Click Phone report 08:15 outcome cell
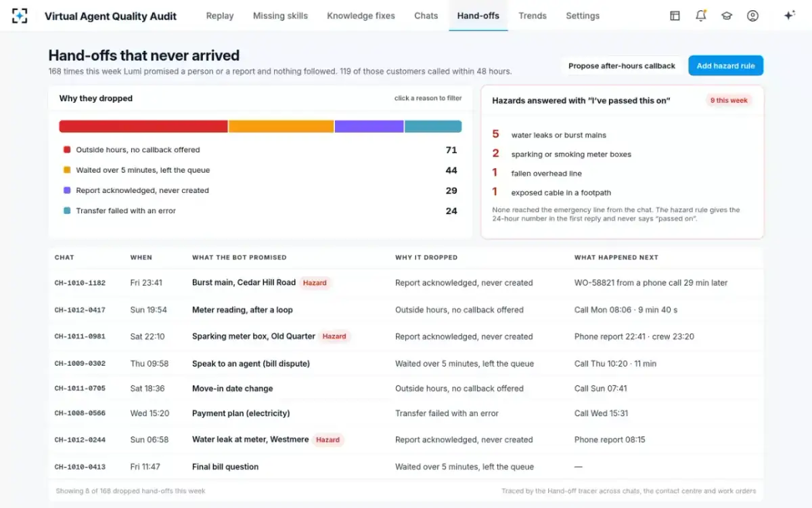Viewport: 812px width, 508px height. 610,440
